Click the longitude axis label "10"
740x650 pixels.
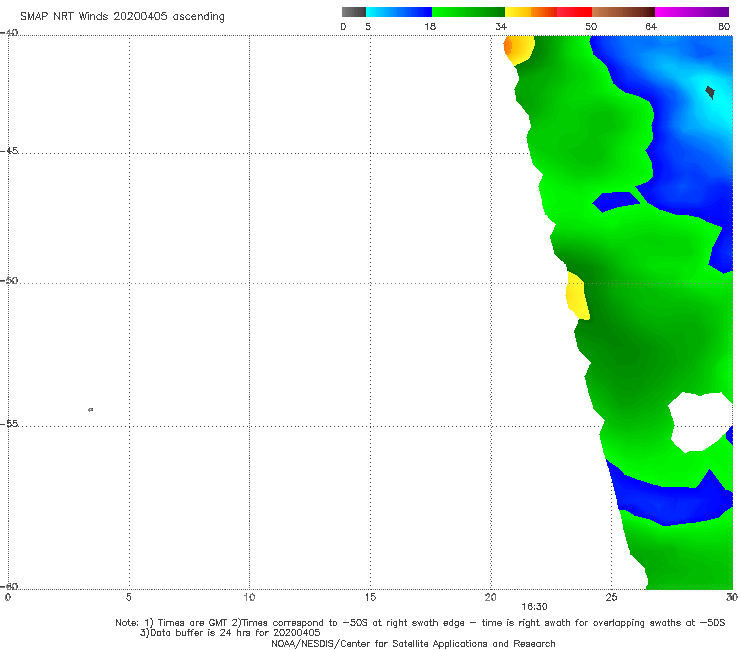[x=249, y=597]
